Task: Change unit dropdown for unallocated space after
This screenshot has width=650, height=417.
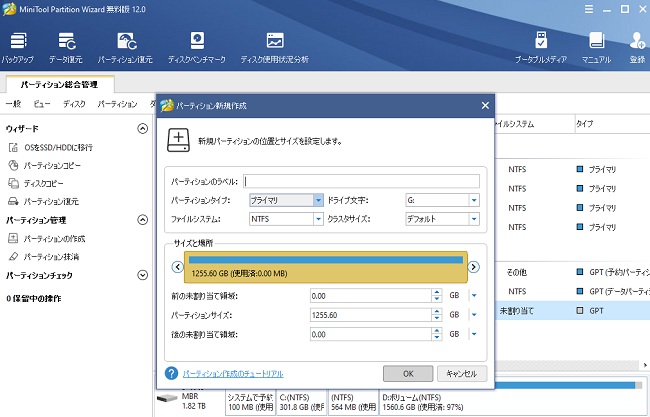Action: pos(474,334)
